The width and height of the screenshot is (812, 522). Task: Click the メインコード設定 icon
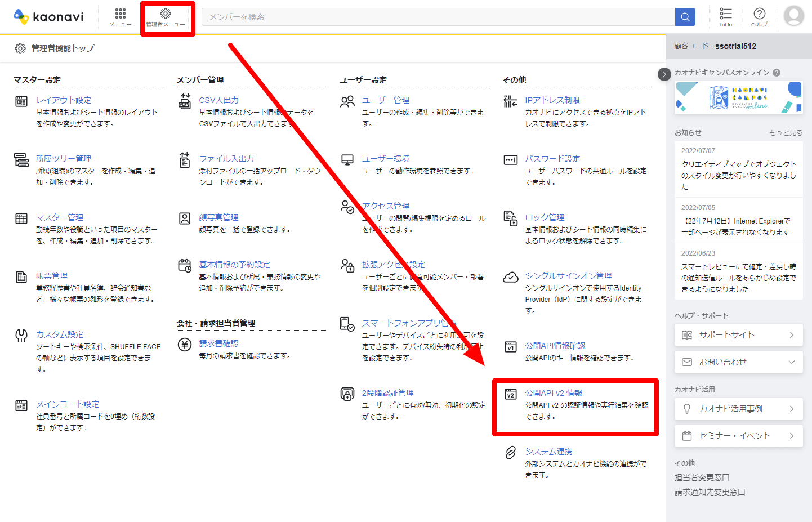click(21, 405)
